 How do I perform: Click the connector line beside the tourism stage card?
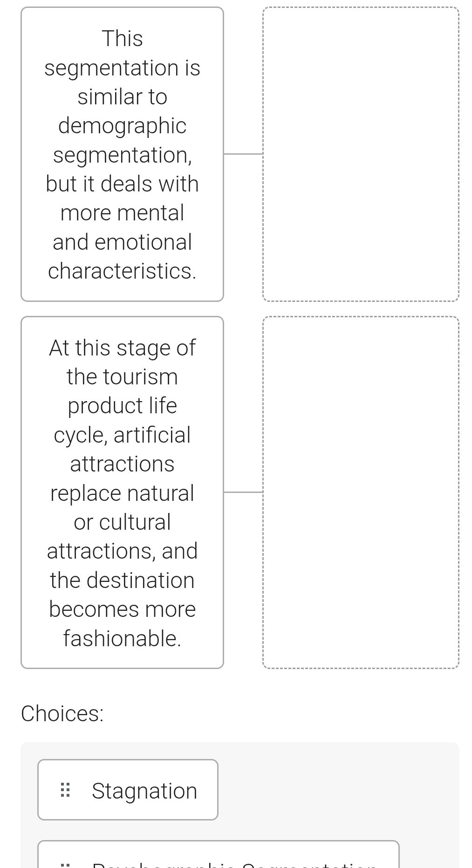click(x=243, y=492)
